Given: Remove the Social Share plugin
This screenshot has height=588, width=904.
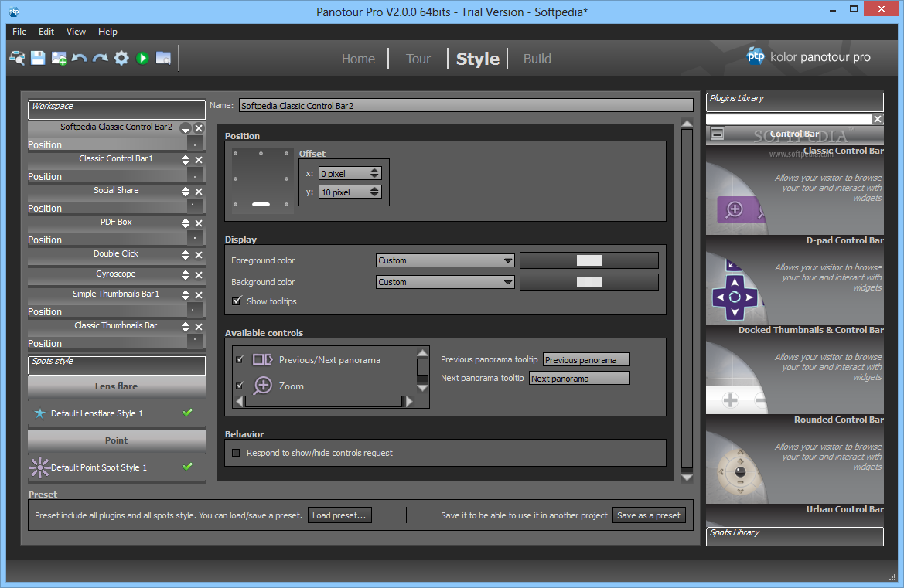Looking at the screenshot, I should 198,192.
